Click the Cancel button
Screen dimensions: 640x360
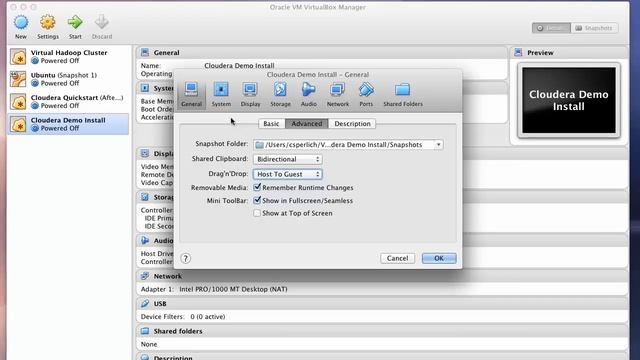(x=398, y=258)
